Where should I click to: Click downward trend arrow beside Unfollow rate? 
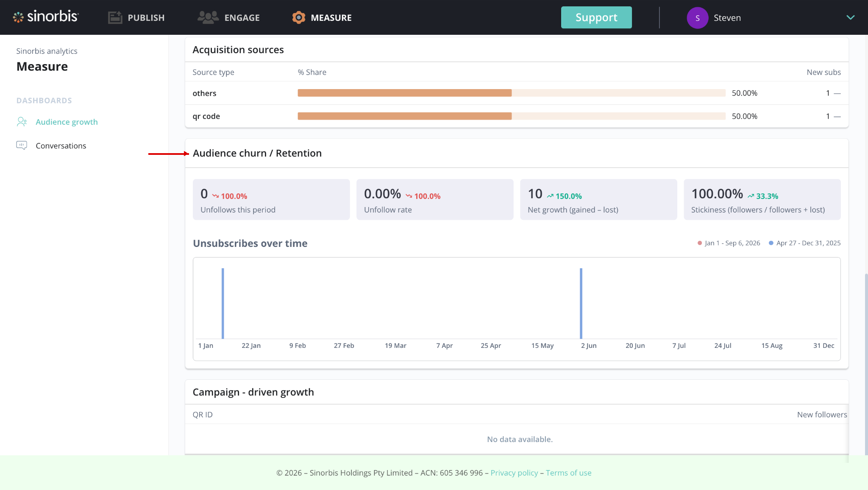click(409, 196)
